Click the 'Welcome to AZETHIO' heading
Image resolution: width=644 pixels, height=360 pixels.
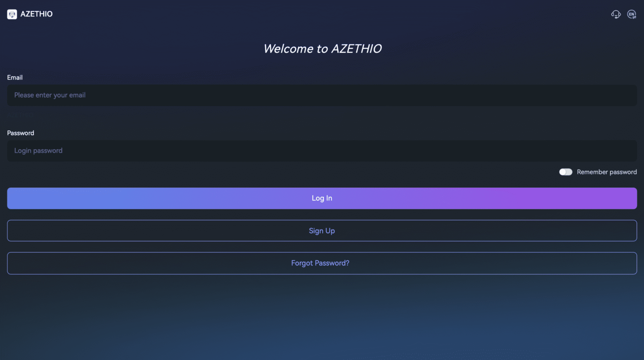[x=322, y=49]
